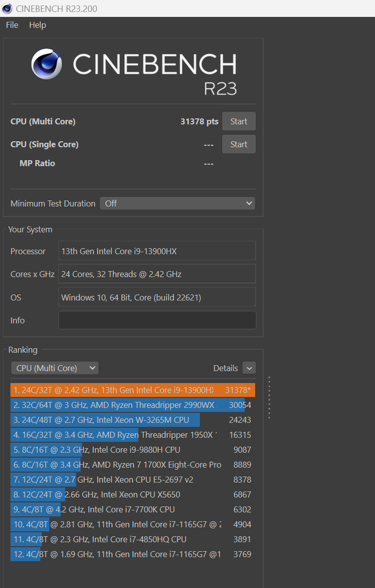Image resolution: width=375 pixels, height=588 pixels.
Task: Click the Processor field showing i9-13900HX
Action: tap(157, 251)
